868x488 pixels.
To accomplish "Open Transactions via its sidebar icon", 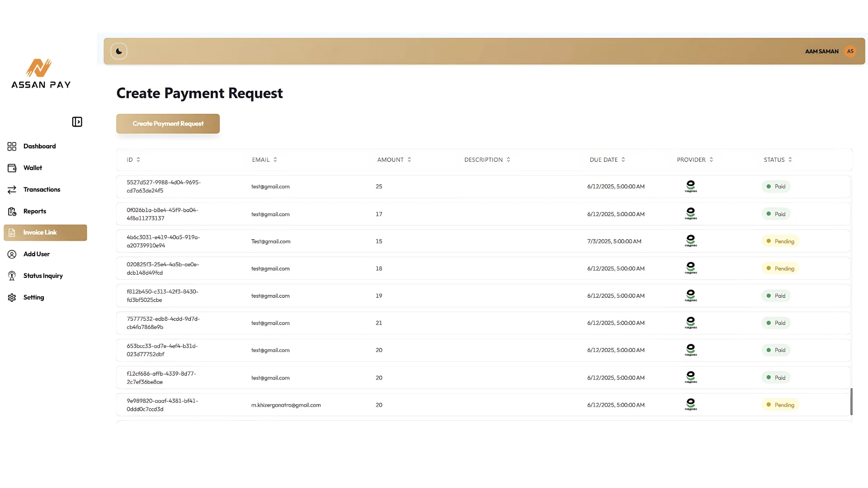I will (12, 189).
